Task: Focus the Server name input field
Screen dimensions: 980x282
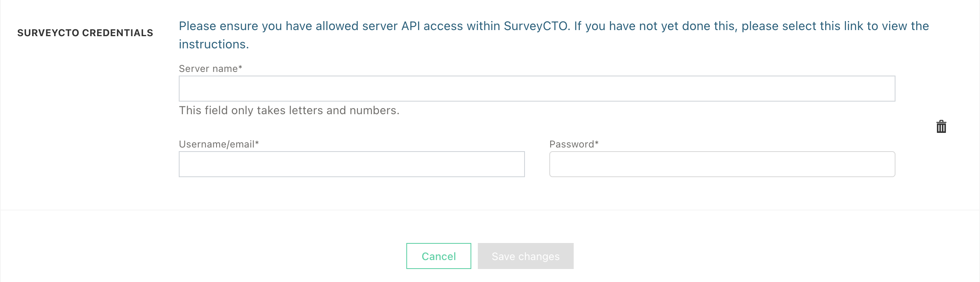Action: point(537,89)
